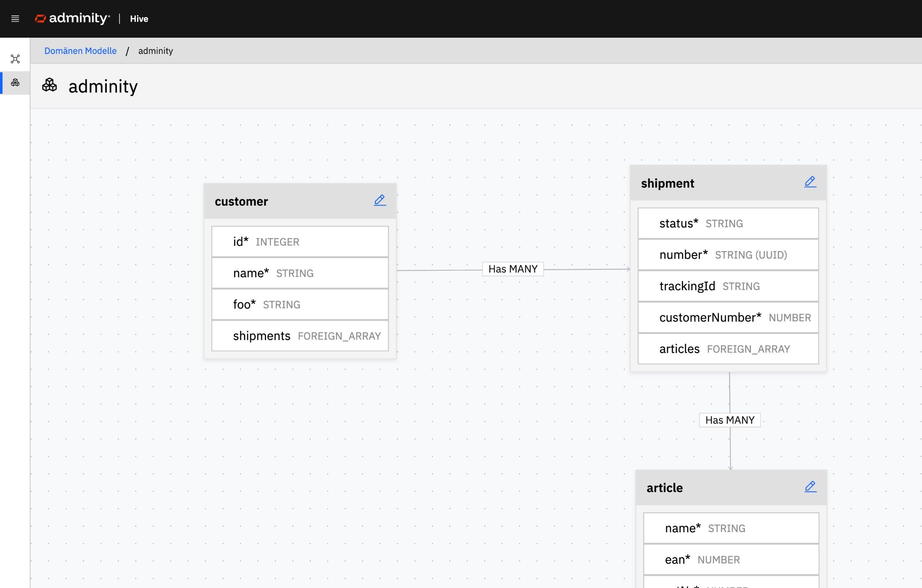Click Hive product name in header
The height and width of the screenshot is (588, 922).
[139, 19]
